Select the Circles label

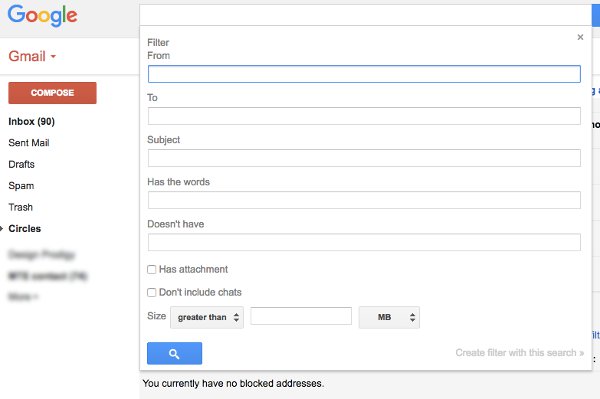24,228
